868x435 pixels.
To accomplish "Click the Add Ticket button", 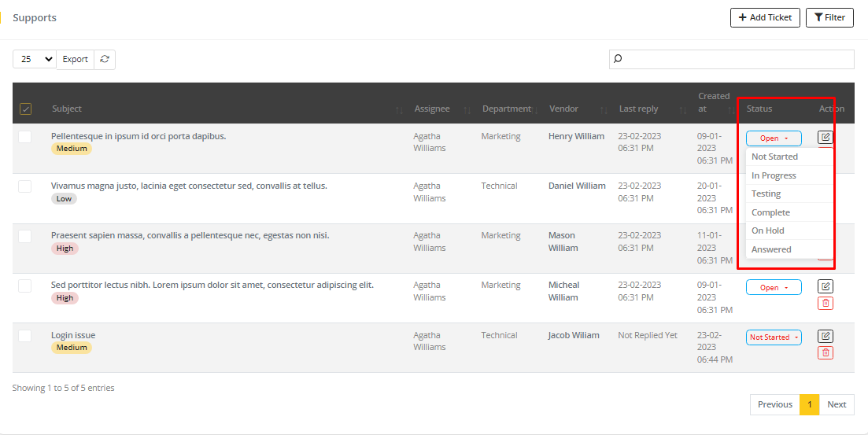I will [x=765, y=17].
